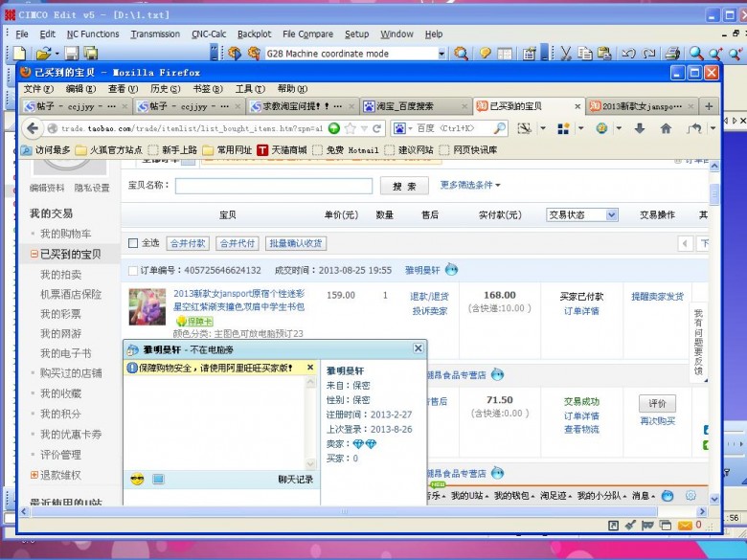This screenshot has height=560, width=747.
Task: Tick checkbox for order 405725646624132
Action: (133, 271)
